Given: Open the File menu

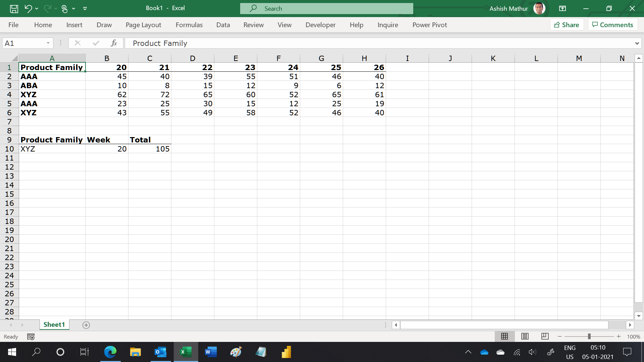Looking at the screenshot, I should 13,25.
